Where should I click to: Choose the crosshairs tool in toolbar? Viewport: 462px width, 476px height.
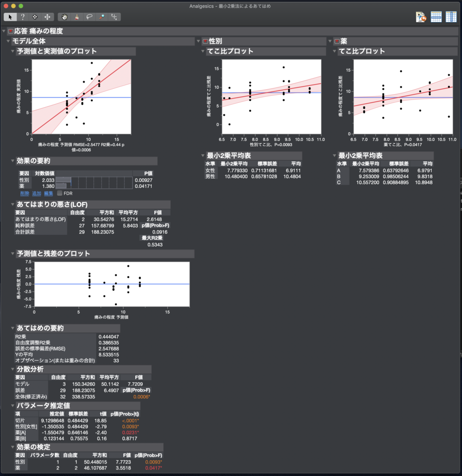[x=35, y=17]
